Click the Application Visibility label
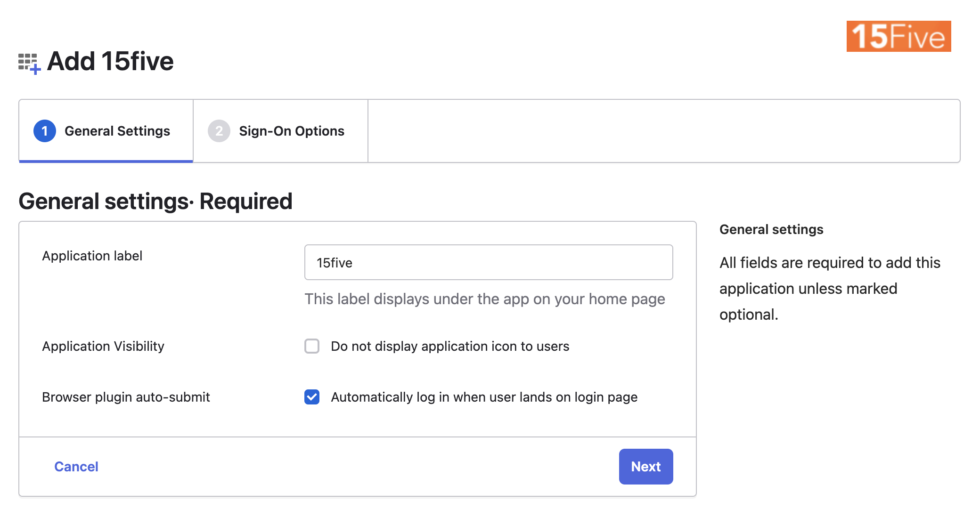Viewport: 980px width, 517px height. 103,346
